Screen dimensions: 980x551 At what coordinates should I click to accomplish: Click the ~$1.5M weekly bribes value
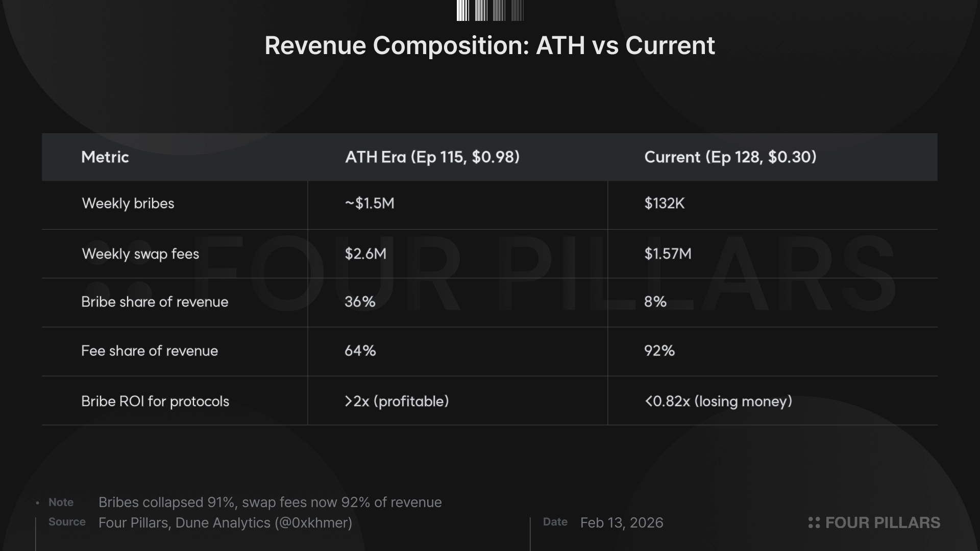pos(370,204)
